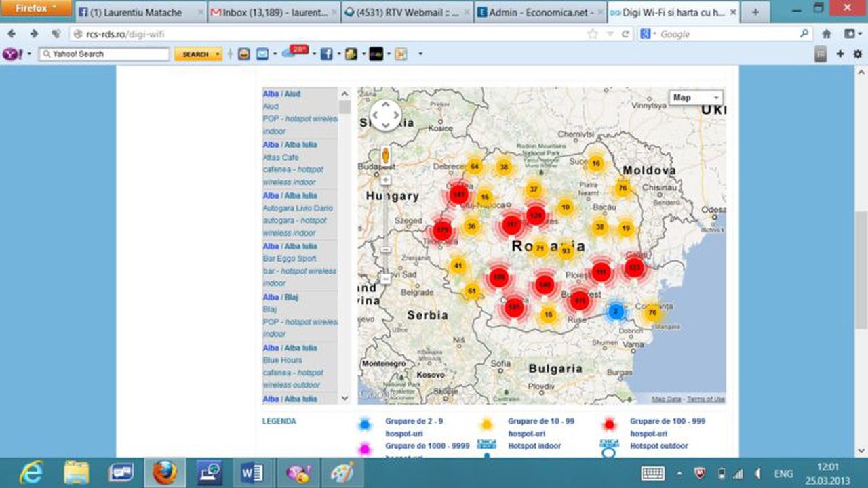This screenshot has width=868, height=488.
Task: Click the red cluster marker labeled 123
Action: coord(634,268)
